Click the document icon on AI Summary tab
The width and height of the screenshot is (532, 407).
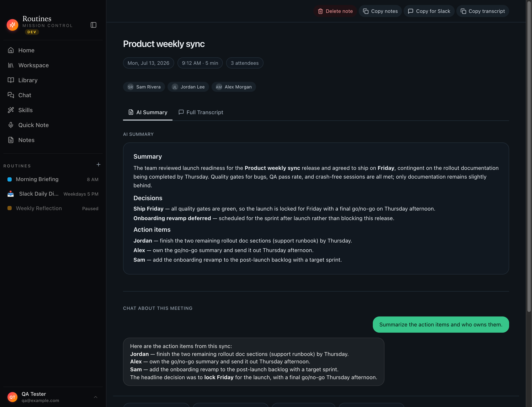[x=131, y=112]
